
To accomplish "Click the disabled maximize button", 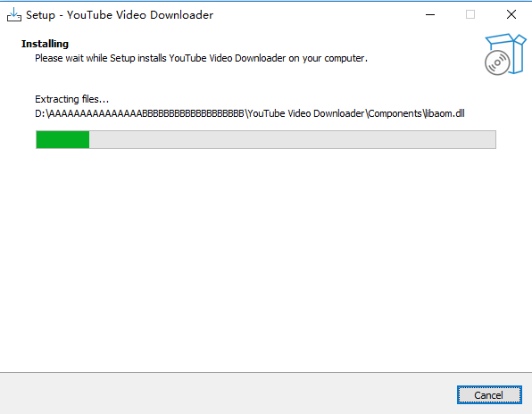I will [x=470, y=14].
